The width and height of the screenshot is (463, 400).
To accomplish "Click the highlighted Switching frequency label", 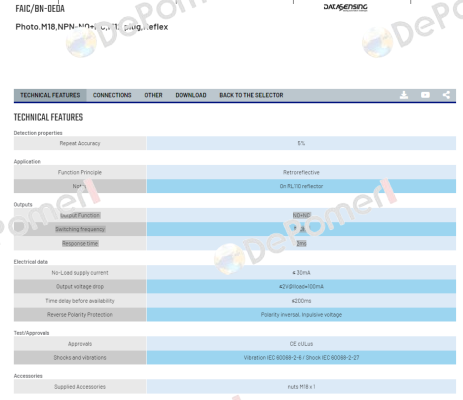I will click(80, 229).
